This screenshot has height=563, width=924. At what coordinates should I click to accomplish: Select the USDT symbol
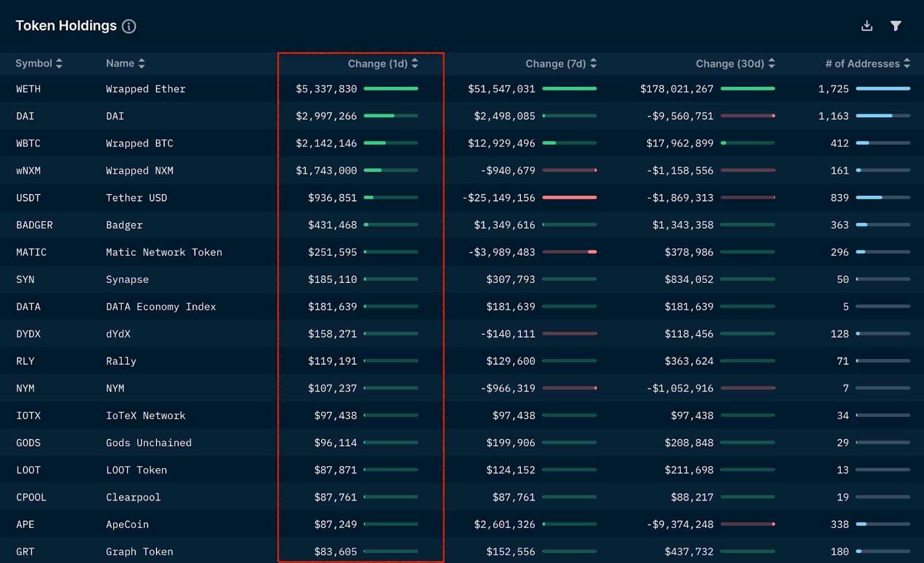(28, 197)
